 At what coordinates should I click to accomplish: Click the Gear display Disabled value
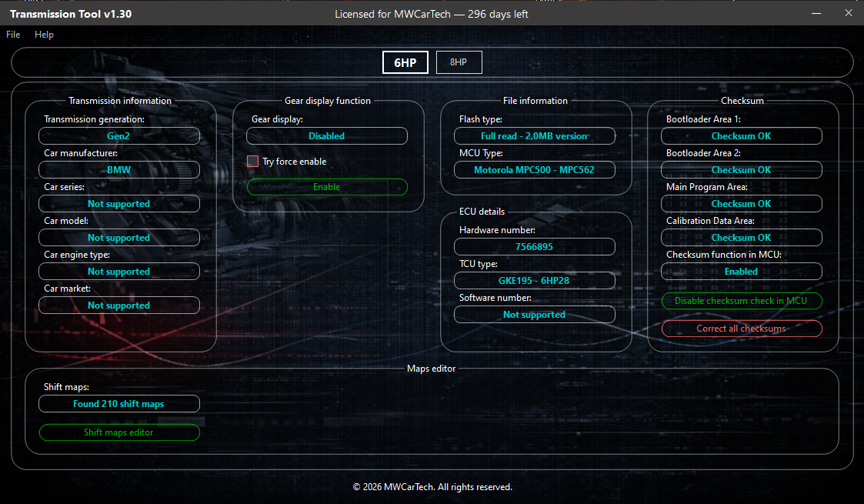click(x=327, y=136)
